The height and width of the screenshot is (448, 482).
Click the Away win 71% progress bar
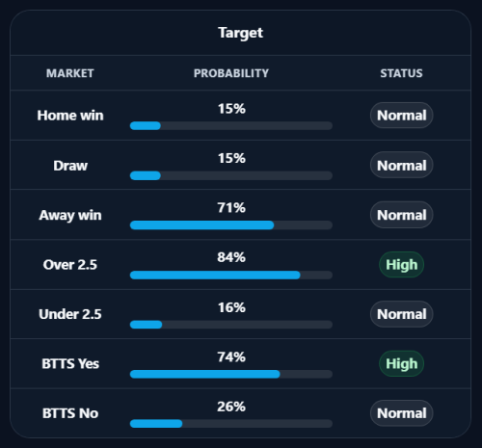231,224
